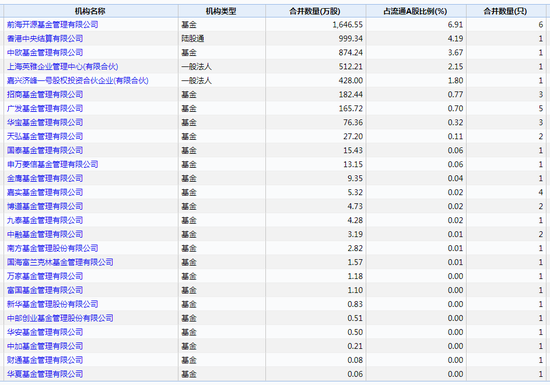Select share count 4.73
550x385 pixels.
[x=355, y=206]
